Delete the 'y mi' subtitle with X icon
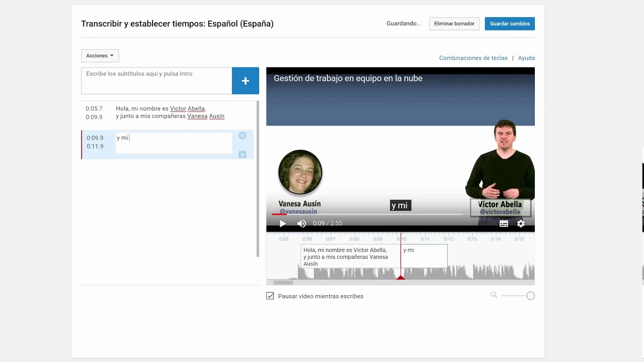 [x=243, y=136]
